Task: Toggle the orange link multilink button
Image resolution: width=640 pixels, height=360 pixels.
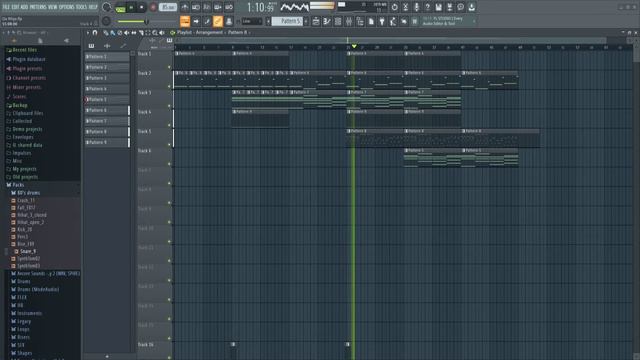Action: point(218,21)
